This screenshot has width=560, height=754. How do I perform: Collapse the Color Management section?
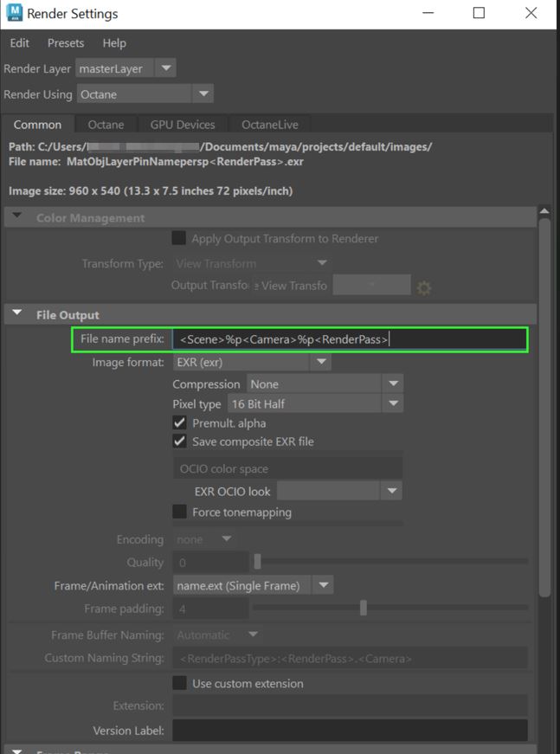tap(17, 216)
